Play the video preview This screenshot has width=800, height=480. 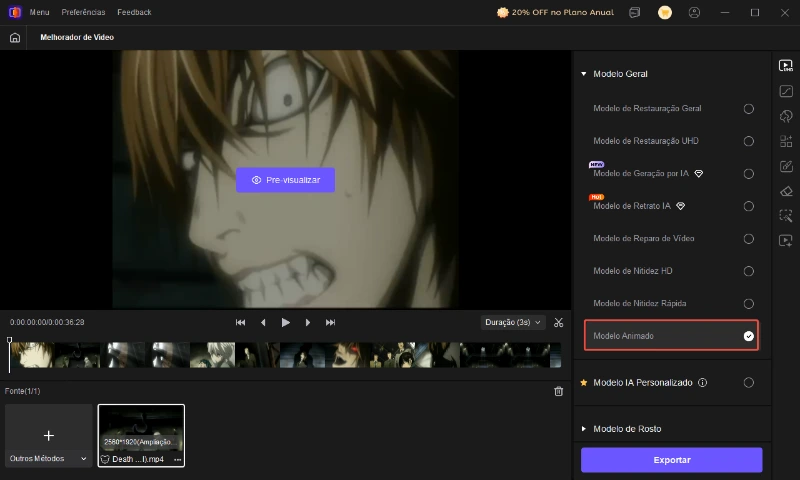coord(286,322)
